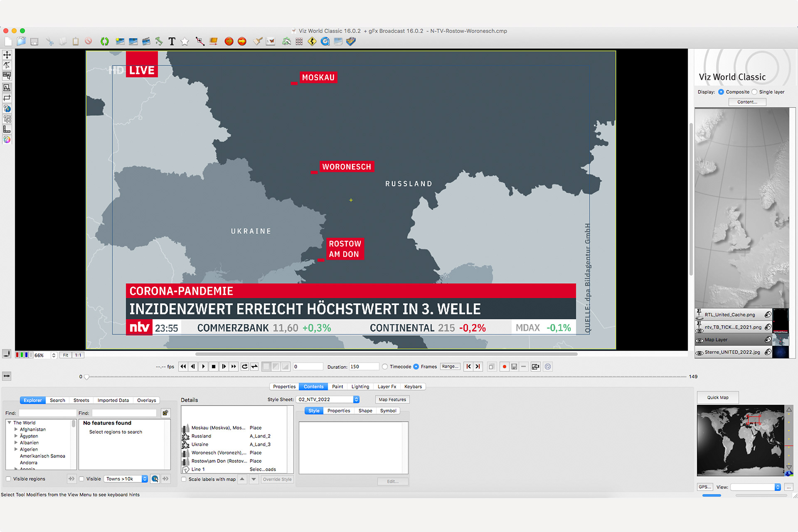Open the Search tab in explorer panel
Image resolution: width=798 pixels, height=532 pixels.
point(57,400)
